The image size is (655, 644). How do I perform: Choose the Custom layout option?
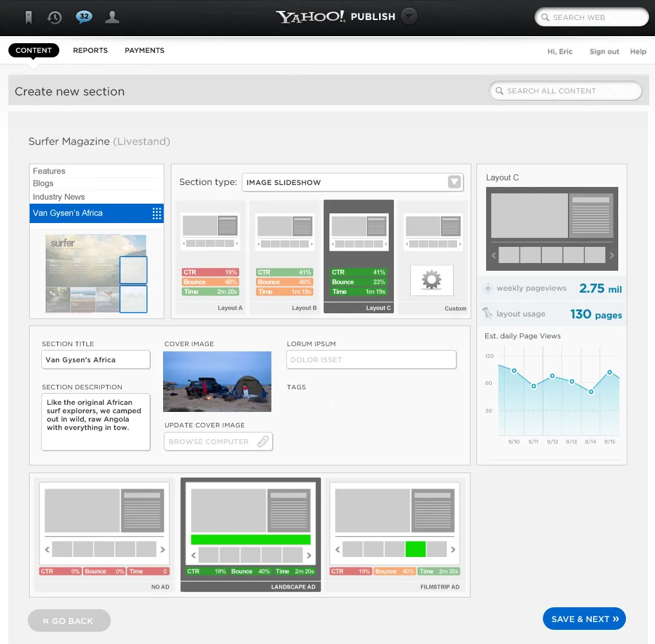(433, 257)
